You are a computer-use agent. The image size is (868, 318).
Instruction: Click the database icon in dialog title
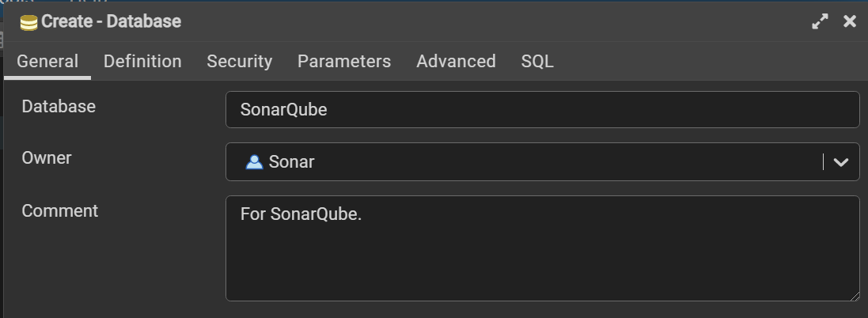[x=28, y=22]
